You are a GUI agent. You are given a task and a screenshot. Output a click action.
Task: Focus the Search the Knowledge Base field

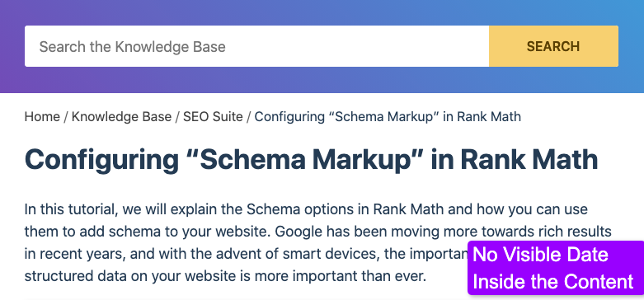pos(256,46)
